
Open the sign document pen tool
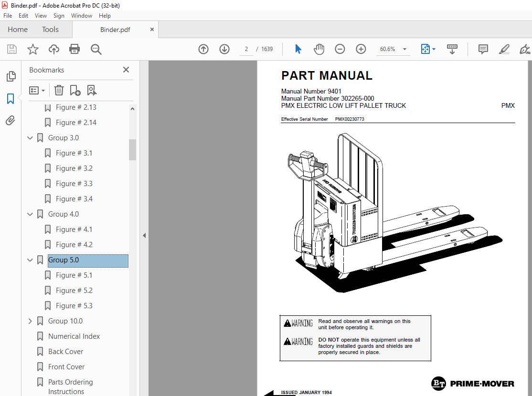(525, 49)
